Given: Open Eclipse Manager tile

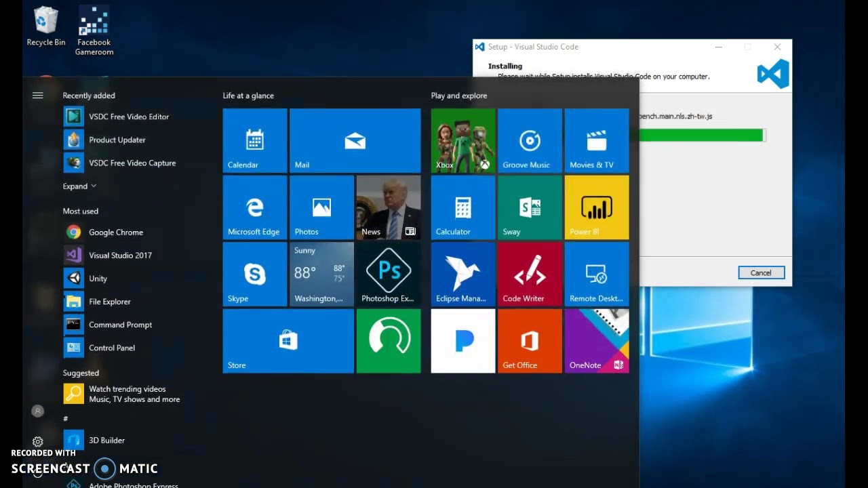Looking at the screenshot, I should 463,274.
